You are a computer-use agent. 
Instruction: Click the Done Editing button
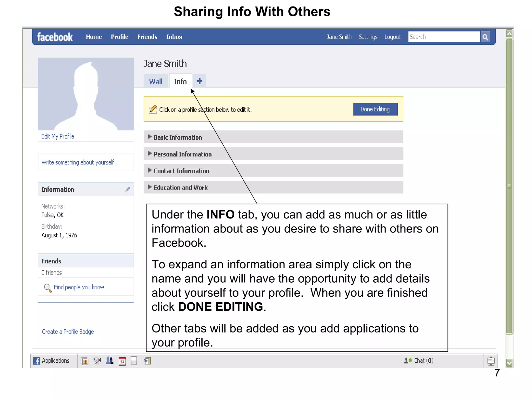click(x=375, y=109)
